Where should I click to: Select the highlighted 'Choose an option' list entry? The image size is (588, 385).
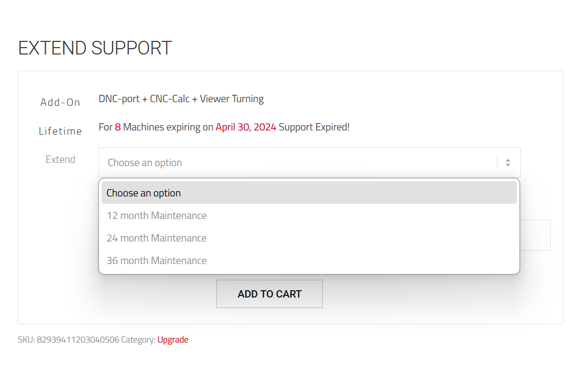309,193
